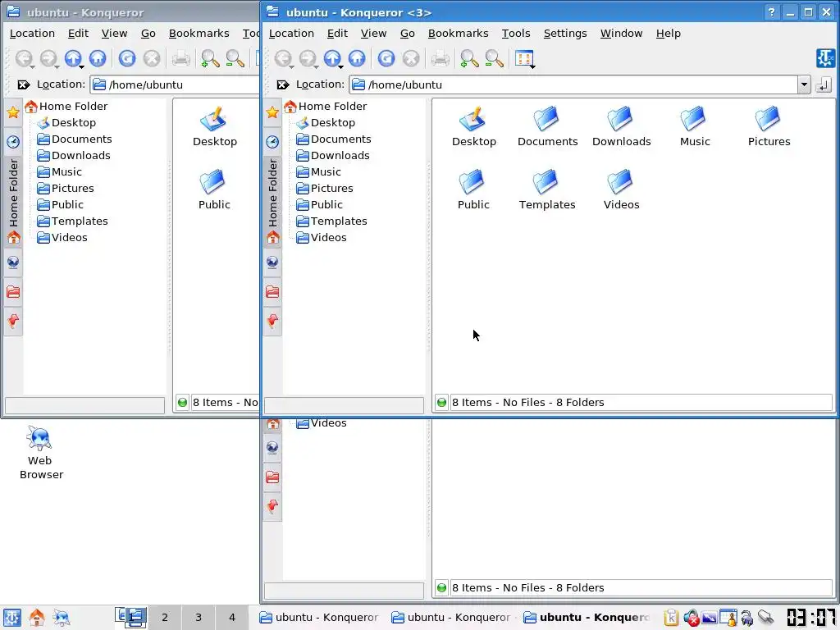Clear location bar via black X icon in Konqueror <3>
The width and height of the screenshot is (840, 630).
pos(282,84)
